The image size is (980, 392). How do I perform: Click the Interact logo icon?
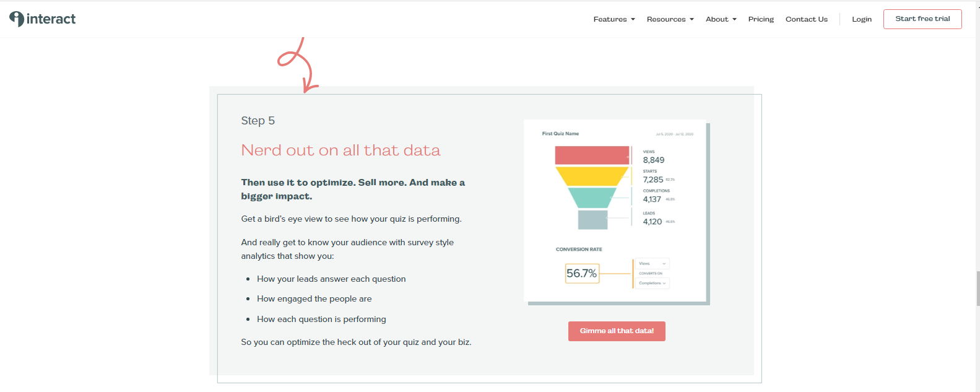[x=17, y=19]
